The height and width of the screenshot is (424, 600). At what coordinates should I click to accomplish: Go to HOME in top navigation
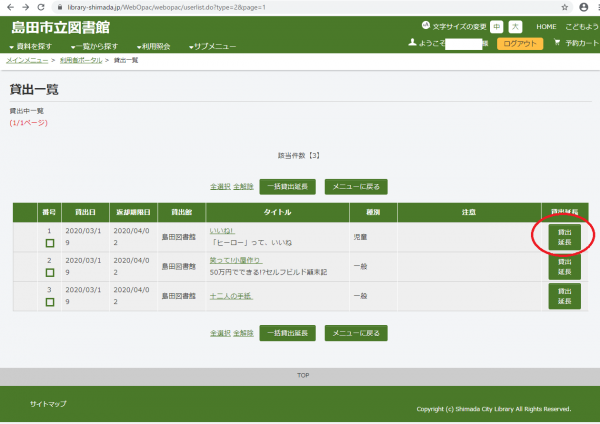546,26
